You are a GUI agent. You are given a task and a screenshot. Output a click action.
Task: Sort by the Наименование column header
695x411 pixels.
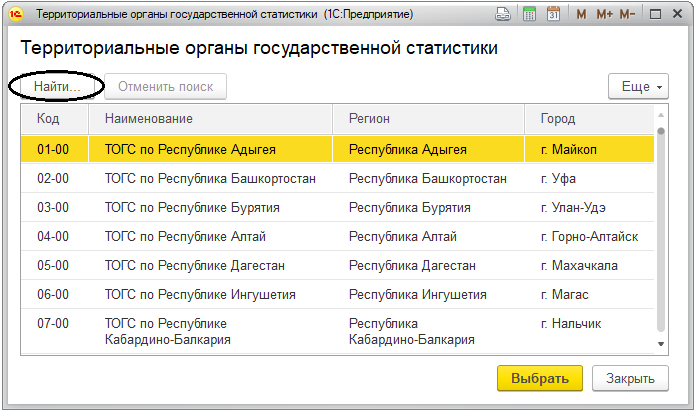pos(211,119)
